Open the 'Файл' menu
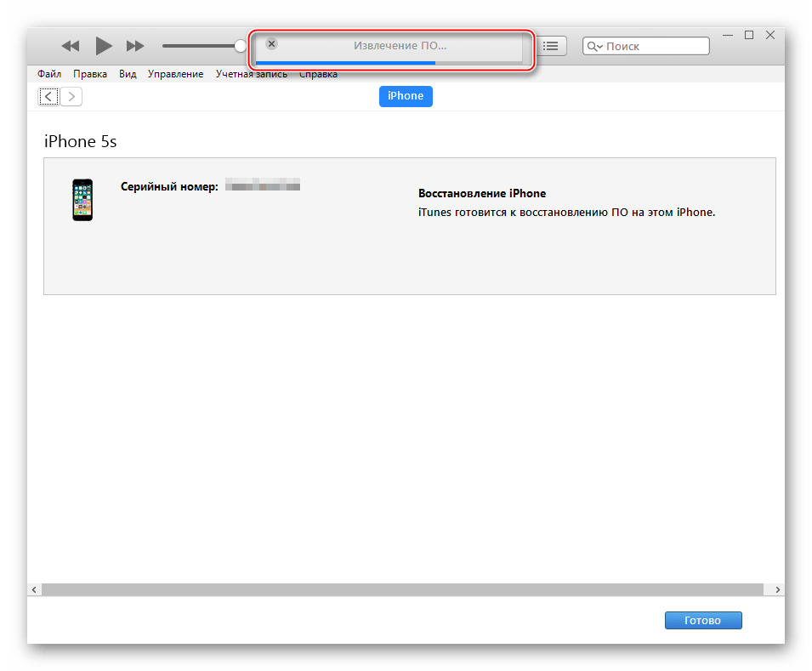 pyautogui.click(x=49, y=74)
